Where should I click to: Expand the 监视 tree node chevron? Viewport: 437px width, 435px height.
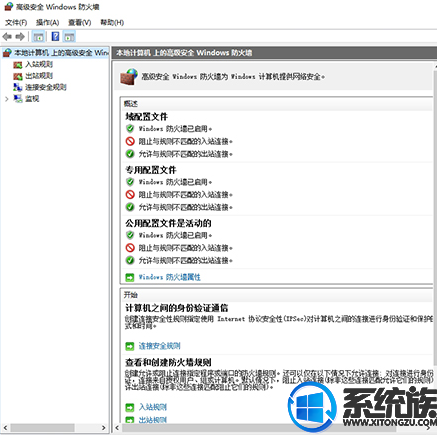pyautogui.click(x=7, y=99)
